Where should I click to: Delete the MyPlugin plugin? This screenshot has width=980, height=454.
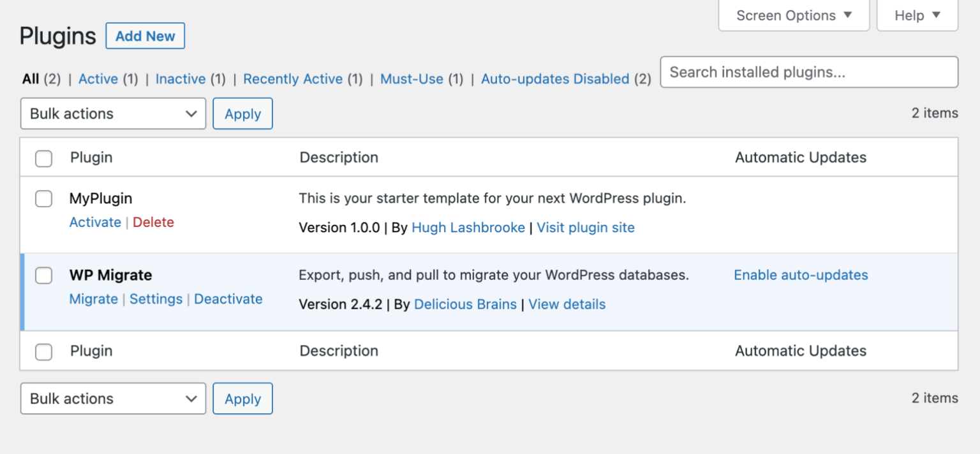(x=153, y=222)
